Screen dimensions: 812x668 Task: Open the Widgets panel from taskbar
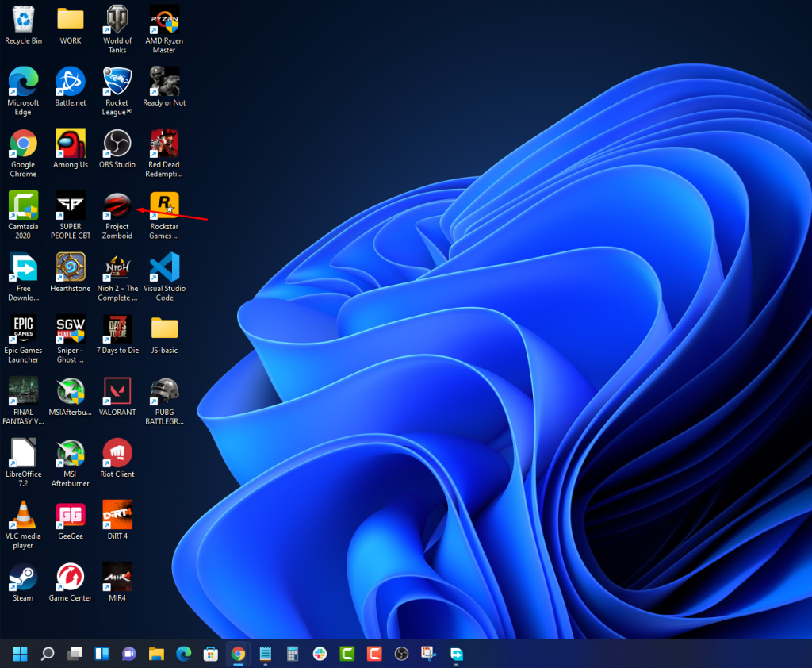[102, 654]
